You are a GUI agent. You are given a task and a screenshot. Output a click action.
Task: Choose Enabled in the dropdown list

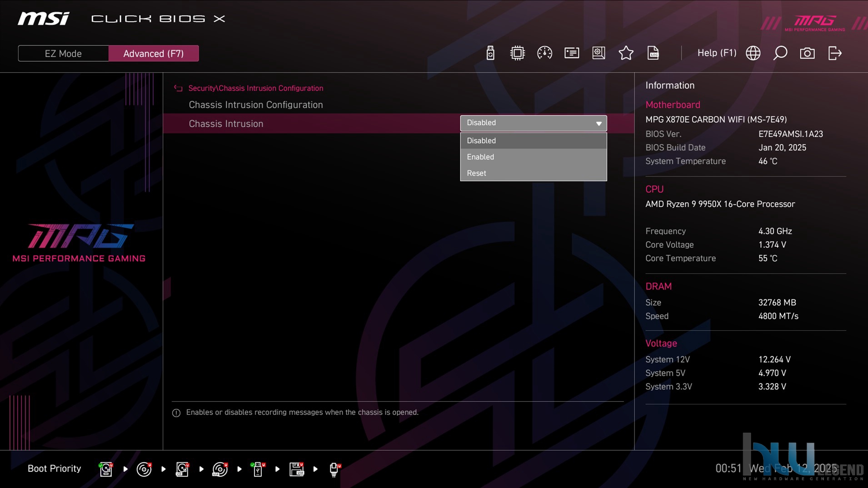coord(534,157)
